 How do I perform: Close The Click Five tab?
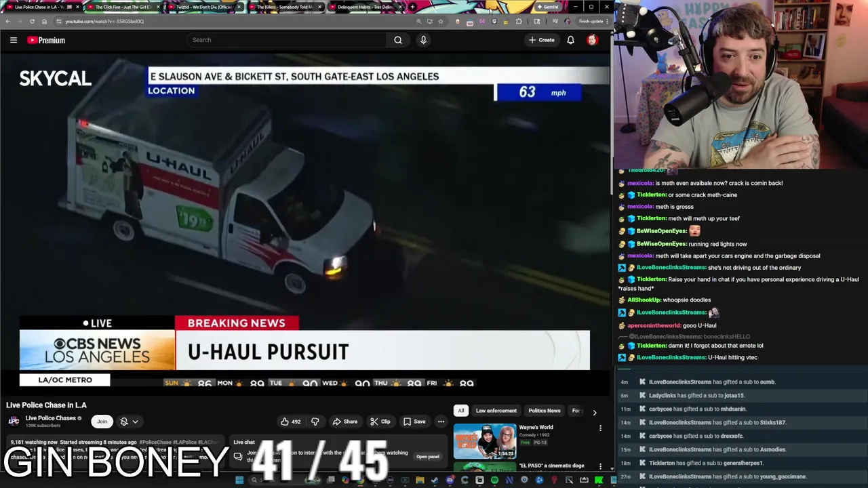(158, 7)
